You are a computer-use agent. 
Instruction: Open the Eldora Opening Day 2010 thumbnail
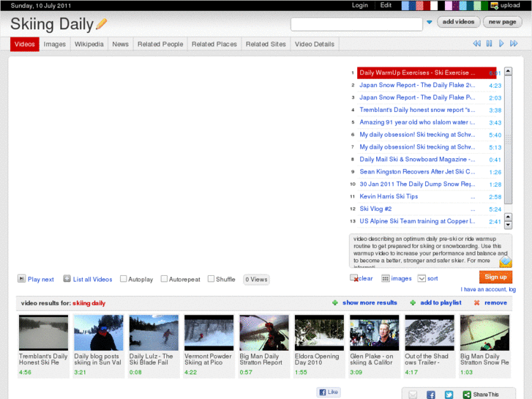coord(319,333)
